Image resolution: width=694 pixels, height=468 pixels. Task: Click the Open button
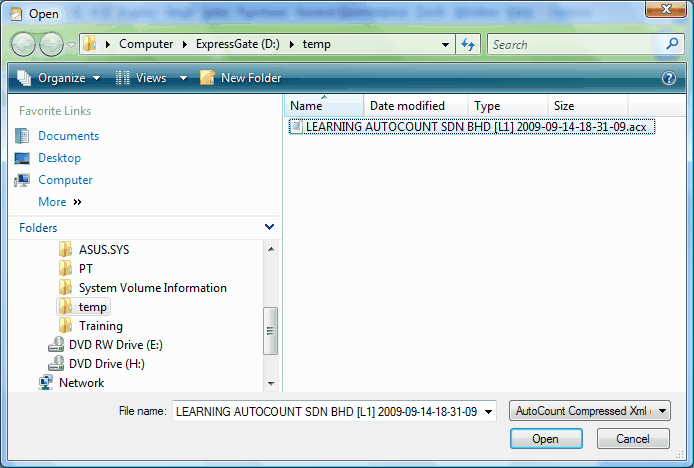pyautogui.click(x=546, y=439)
